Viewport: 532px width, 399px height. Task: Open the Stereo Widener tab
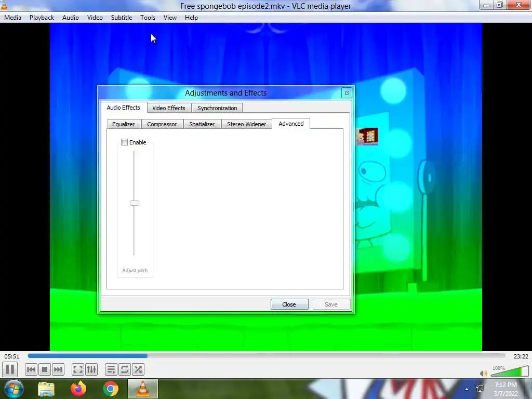[247, 124]
